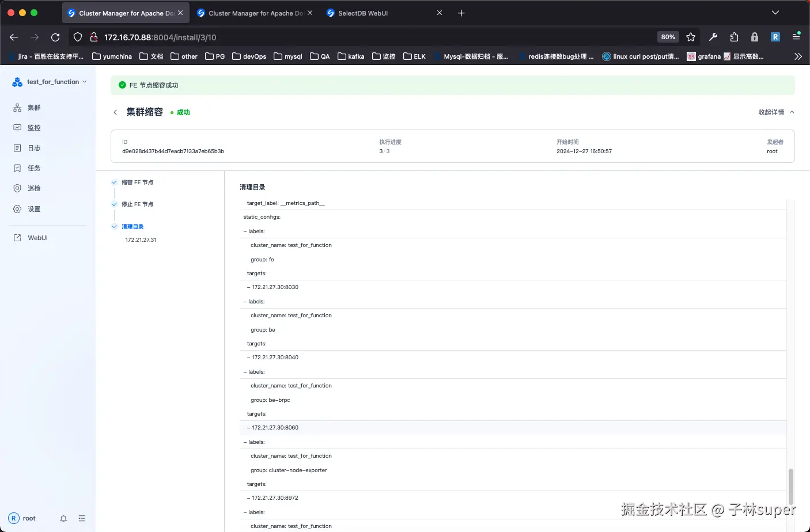The width and height of the screenshot is (810, 532).
Task: Open the QA bookmarks folder
Action: click(x=320, y=56)
